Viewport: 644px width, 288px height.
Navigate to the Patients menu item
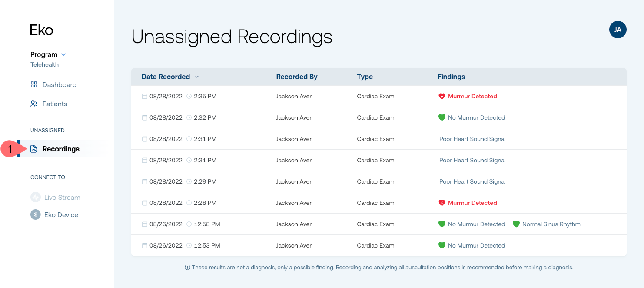(x=54, y=104)
